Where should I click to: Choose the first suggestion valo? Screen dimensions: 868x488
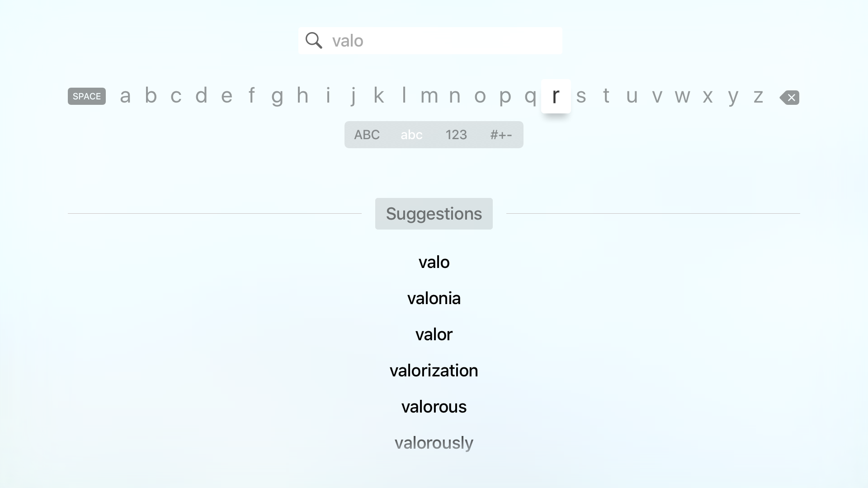[434, 262]
